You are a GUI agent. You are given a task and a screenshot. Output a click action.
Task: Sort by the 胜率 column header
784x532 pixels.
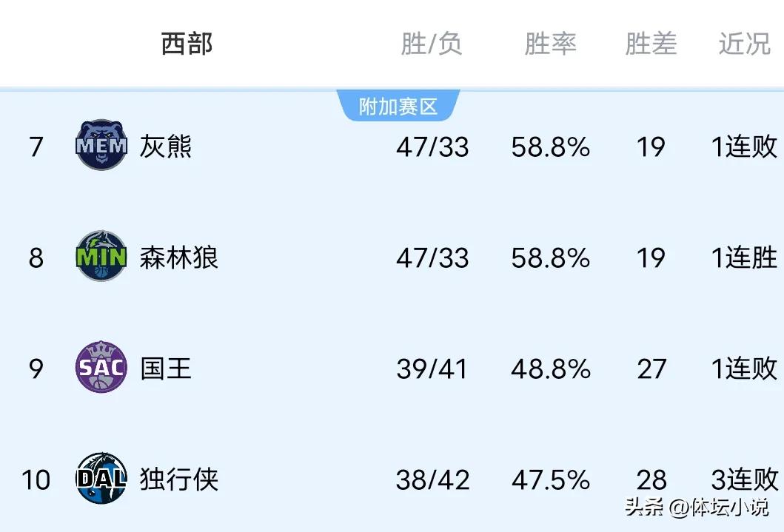pyautogui.click(x=551, y=44)
